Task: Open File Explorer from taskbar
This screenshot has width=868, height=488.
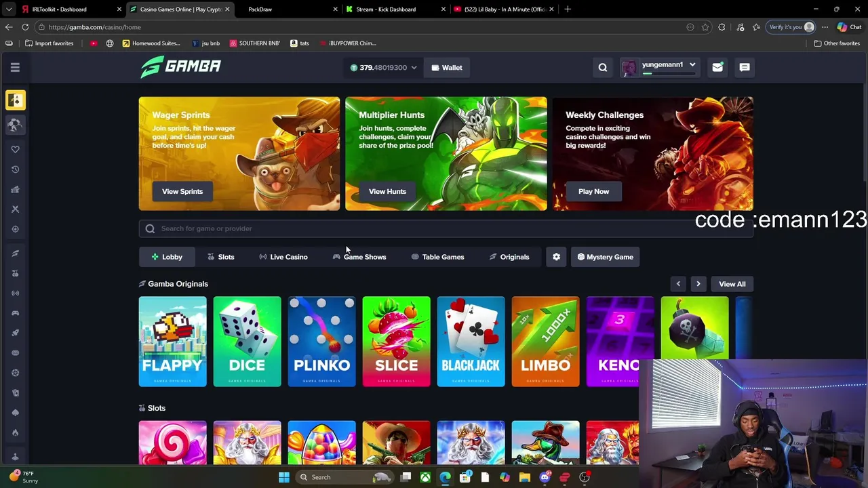Action: tap(524, 477)
